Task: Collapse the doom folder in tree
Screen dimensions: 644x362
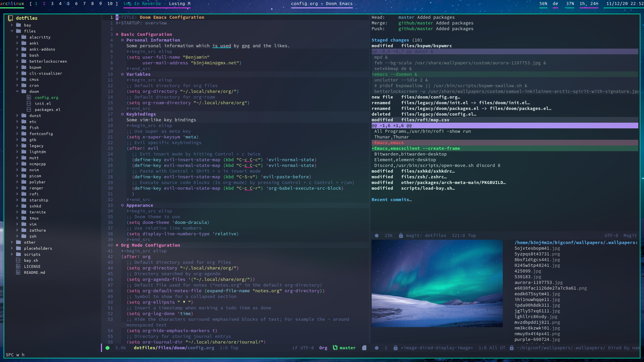Action: tap(17, 92)
